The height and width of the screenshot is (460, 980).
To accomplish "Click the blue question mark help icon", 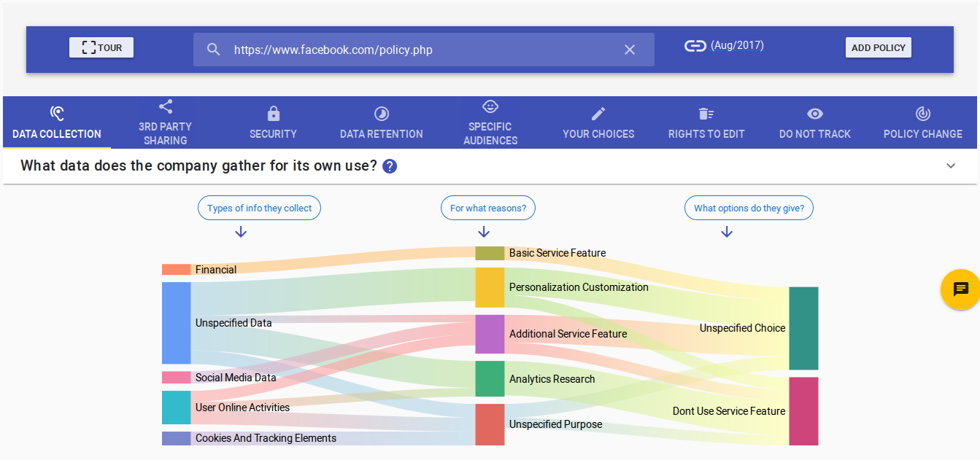I will 390,166.
